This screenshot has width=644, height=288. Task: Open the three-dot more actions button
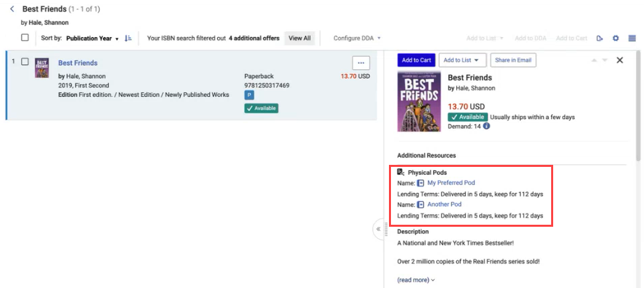coord(361,63)
